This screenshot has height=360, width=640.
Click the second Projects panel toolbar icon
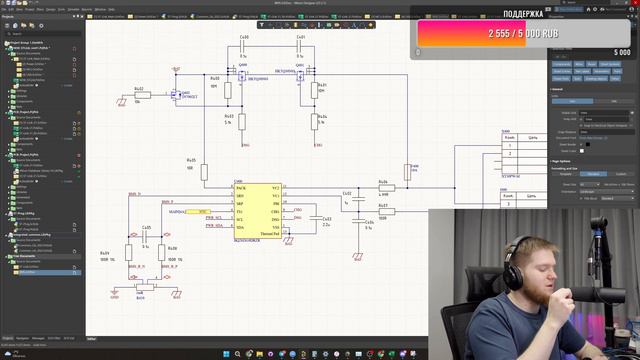pyautogui.click(x=15, y=25)
